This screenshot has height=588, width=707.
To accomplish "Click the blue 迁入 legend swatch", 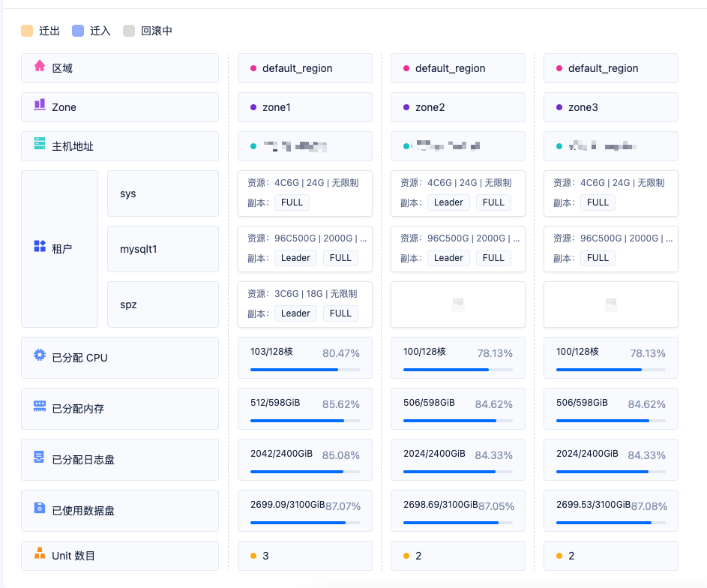I will tap(78, 31).
